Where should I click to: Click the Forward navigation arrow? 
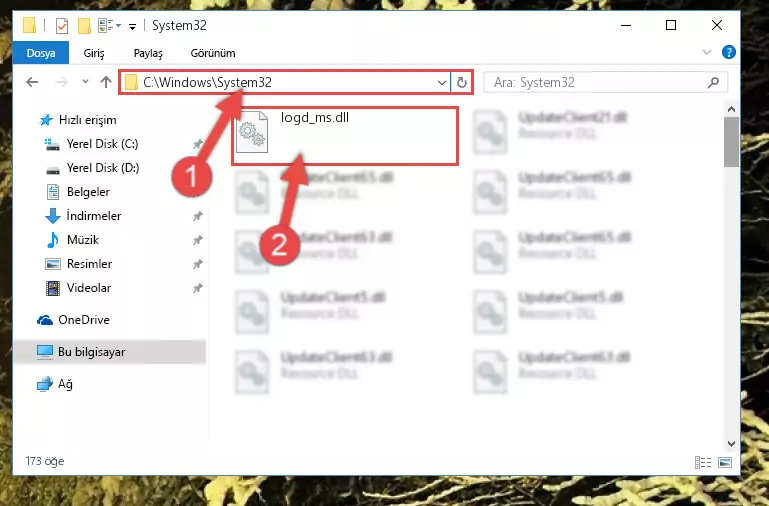pos(61,82)
